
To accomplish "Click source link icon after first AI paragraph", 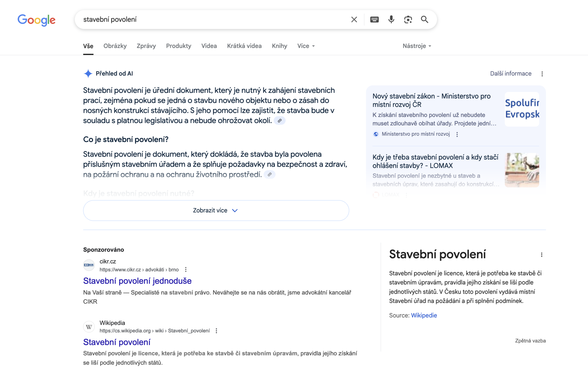I will 280,121.
